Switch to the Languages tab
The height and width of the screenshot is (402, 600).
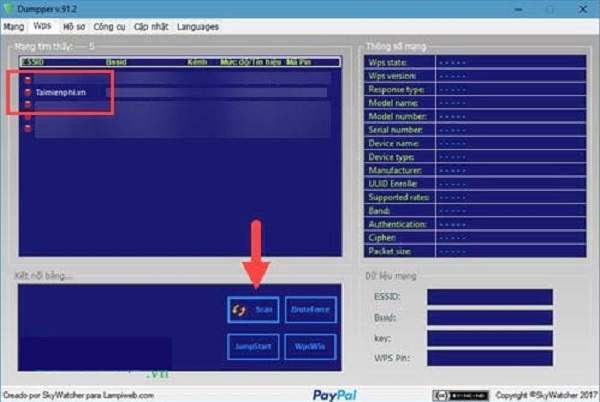[x=198, y=26]
